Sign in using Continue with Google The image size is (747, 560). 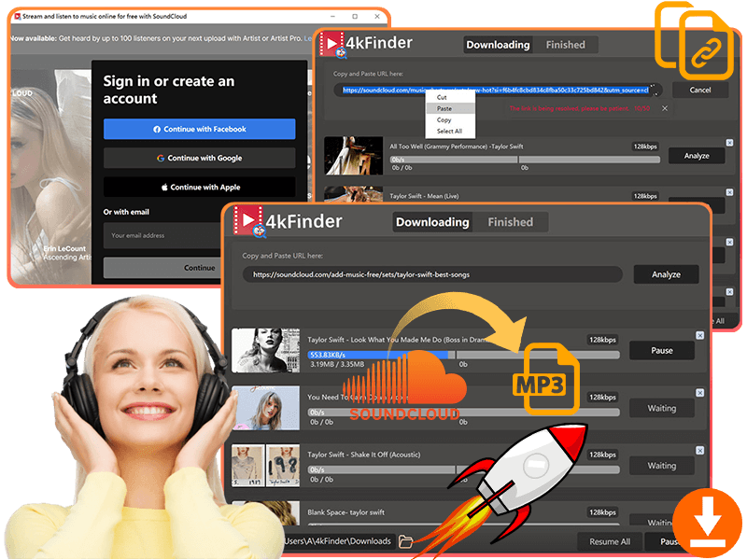coord(199,159)
